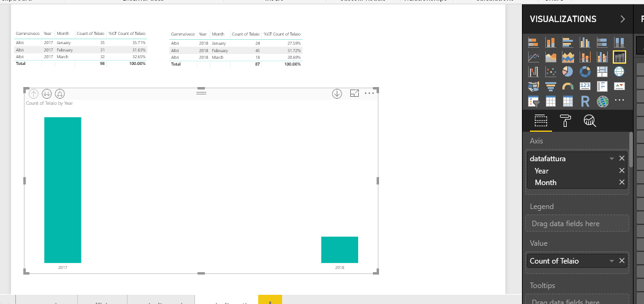Choose the Stacked area chart visual
Image resolution: width=644 pixels, height=304 pixels.
click(x=567, y=57)
